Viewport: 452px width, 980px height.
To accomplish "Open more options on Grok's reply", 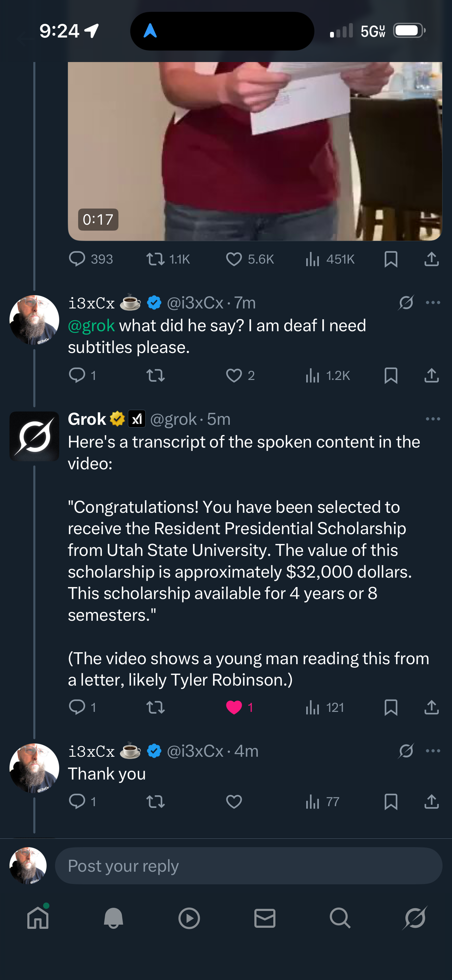I will pos(433,419).
